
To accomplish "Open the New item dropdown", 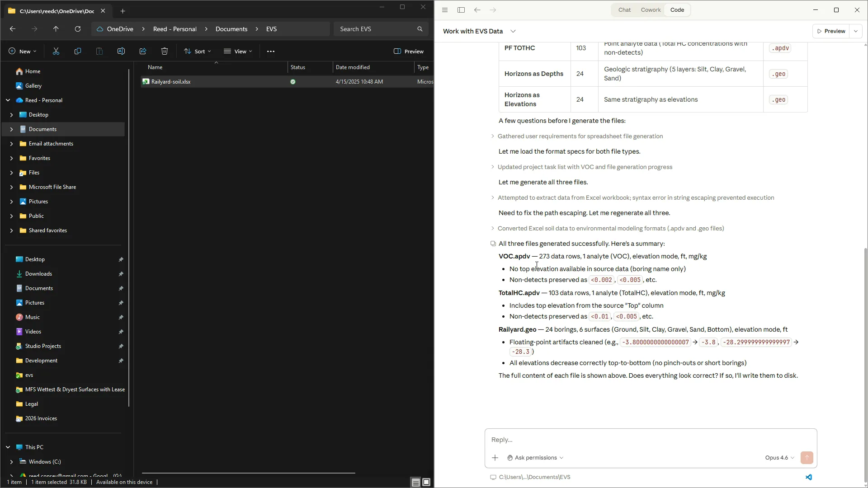I will click(23, 52).
